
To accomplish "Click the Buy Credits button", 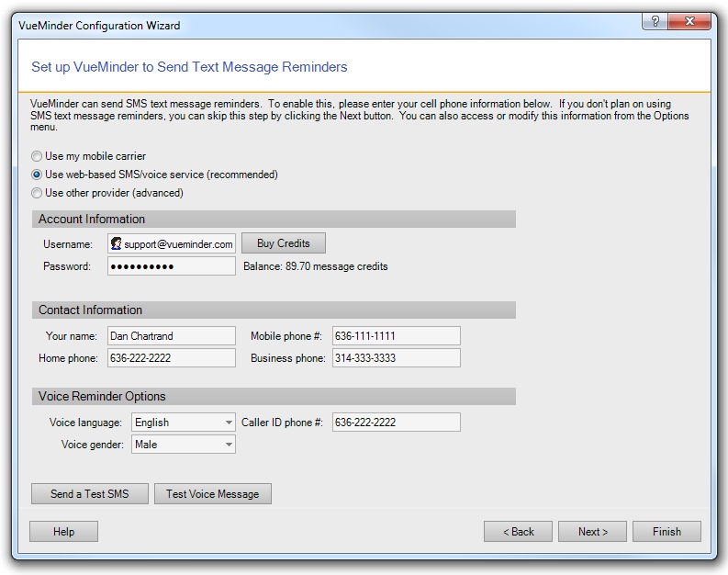I will point(284,243).
